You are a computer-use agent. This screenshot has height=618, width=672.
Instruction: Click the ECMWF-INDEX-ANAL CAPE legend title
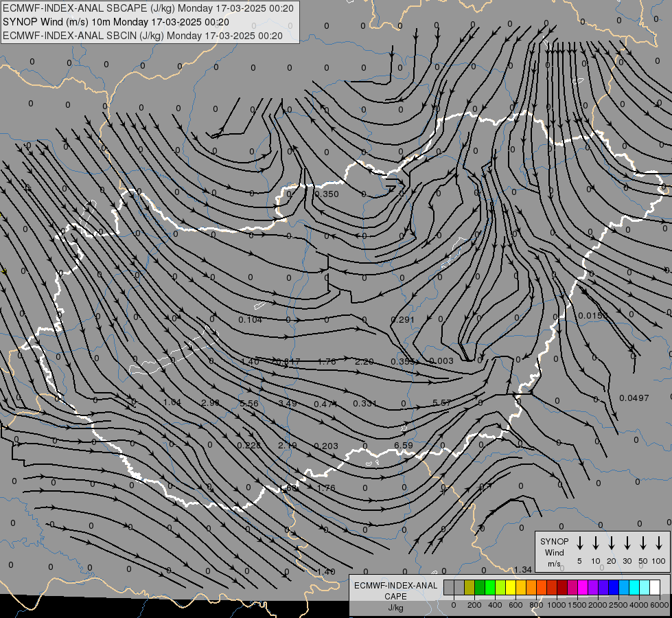click(x=395, y=591)
